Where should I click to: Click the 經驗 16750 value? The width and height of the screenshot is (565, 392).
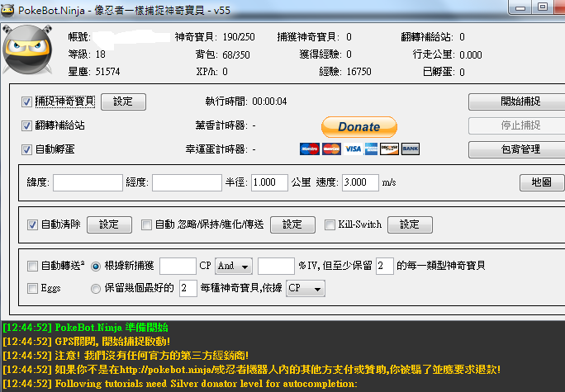point(358,72)
